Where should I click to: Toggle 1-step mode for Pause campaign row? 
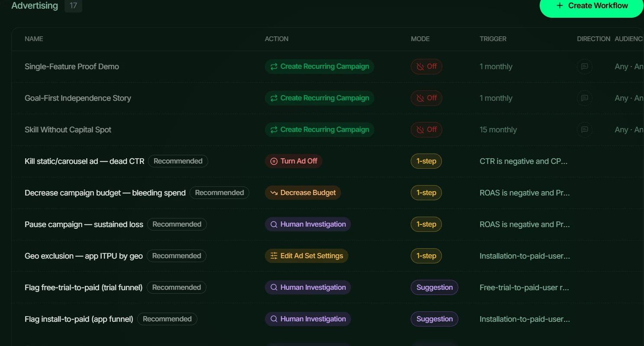(x=426, y=224)
